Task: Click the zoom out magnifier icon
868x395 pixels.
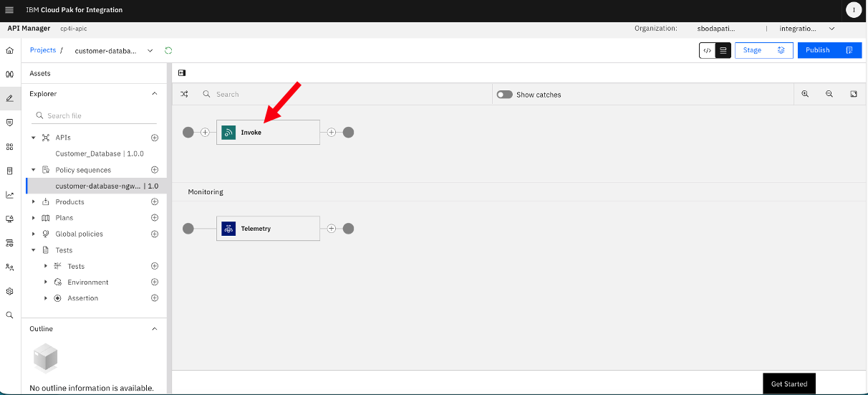Action: (829, 94)
